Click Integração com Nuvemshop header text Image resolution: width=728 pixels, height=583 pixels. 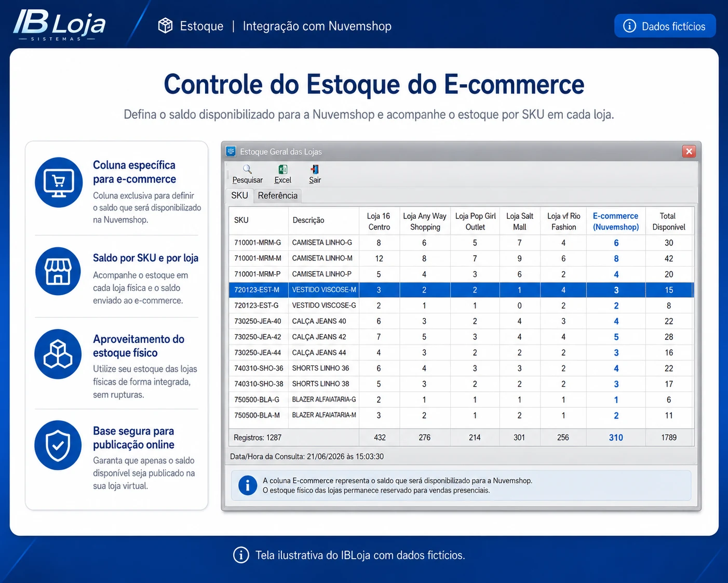(317, 26)
